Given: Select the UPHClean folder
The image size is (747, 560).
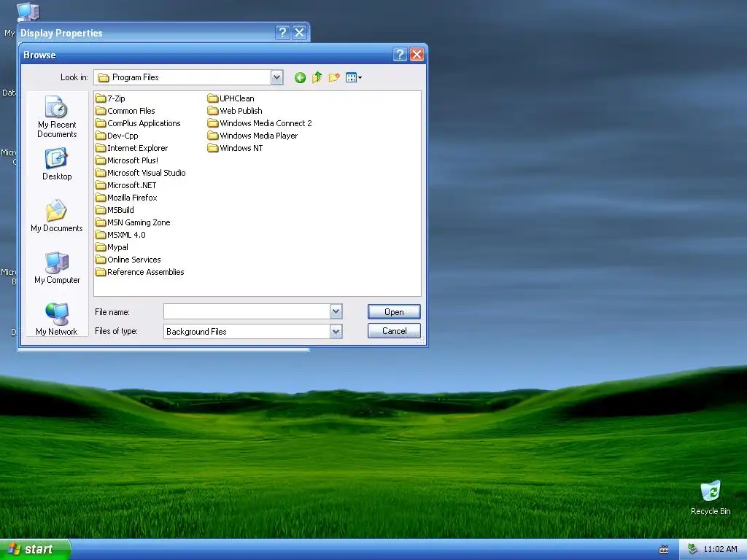Looking at the screenshot, I should 231,98.
